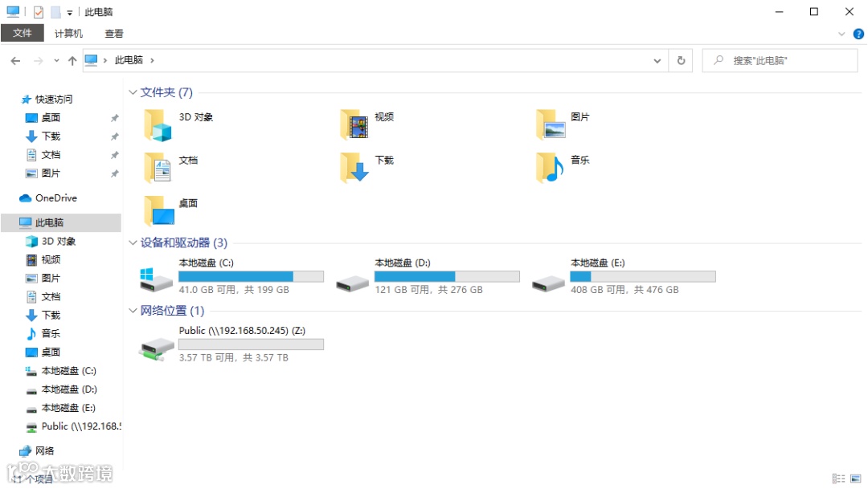The height and width of the screenshot is (489, 868).
Task: Switch to the 查看 ribbon tab
Action: point(113,33)
